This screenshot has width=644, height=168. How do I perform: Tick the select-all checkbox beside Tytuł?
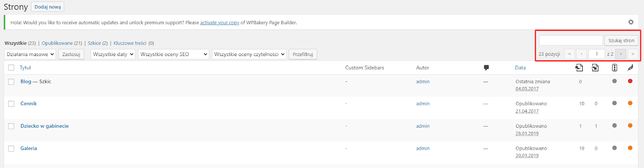[11, 68]
